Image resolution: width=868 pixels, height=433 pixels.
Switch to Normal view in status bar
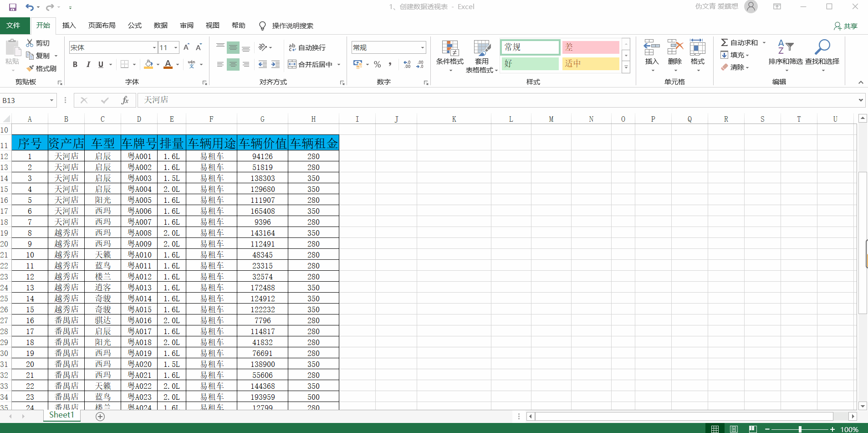[x=715, y=429]
